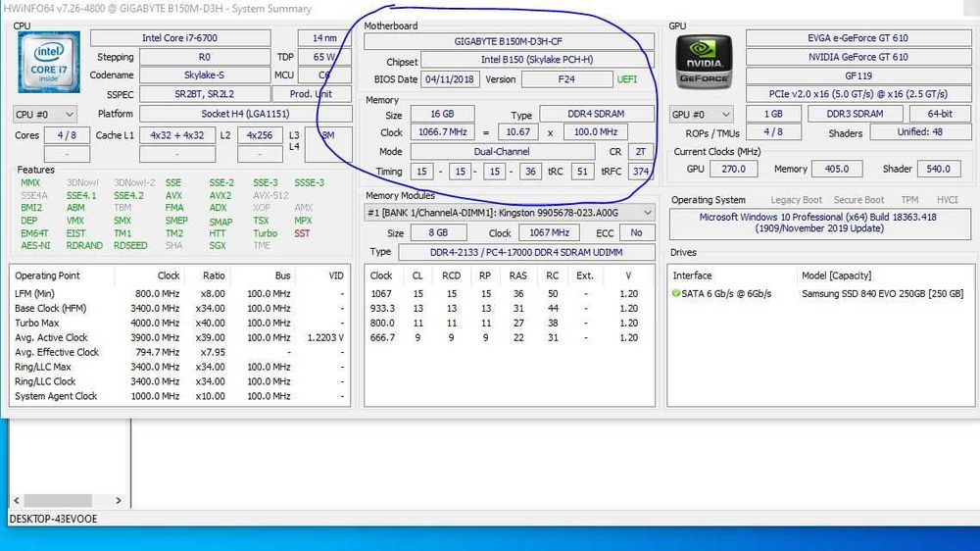Select the motherboard name GIGABYTE B150M-D3H-CF
This screenshot has width=980, height=551.
(x=509, y=41)
